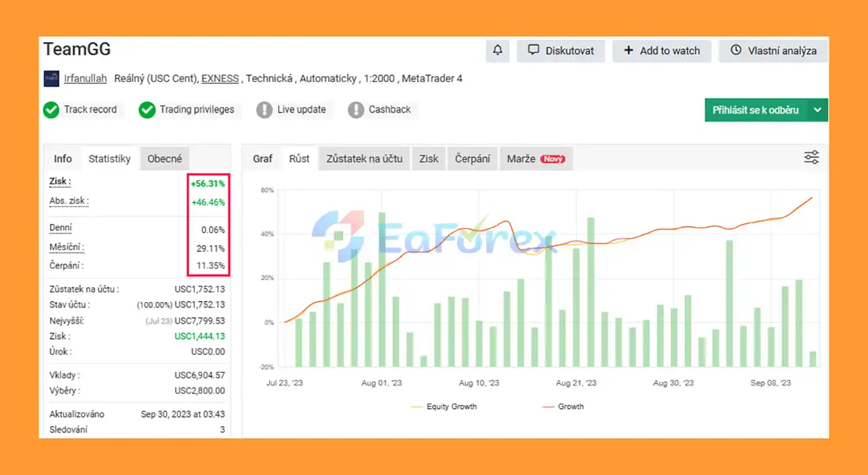The image size is (868, 475).
Task: Open the EXNESS broker link
Action: coord(220,79)
